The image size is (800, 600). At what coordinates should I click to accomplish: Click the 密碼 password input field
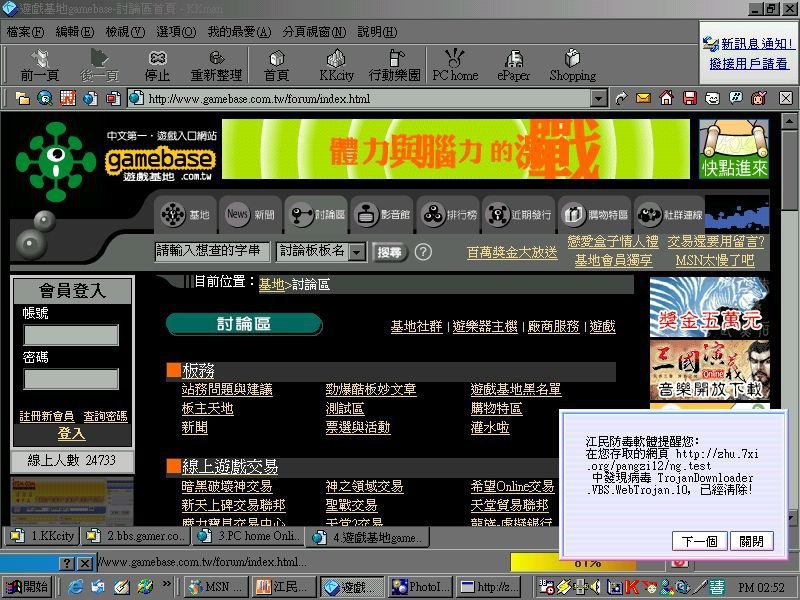click(x=71, y=379)
